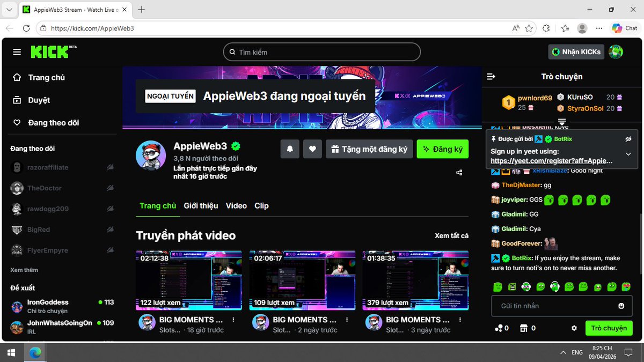
Task: Open the IronGoddess recommended channel
Action: tap(63, 306)
